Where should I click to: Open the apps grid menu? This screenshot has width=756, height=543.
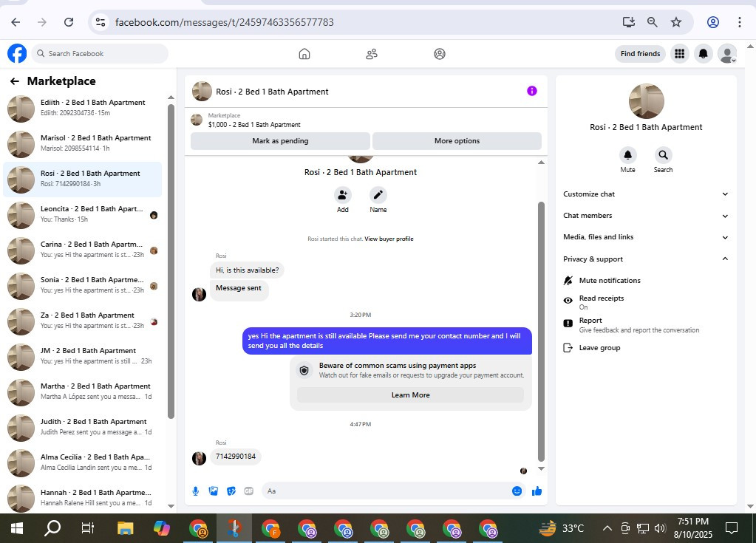tap(679, 53)
